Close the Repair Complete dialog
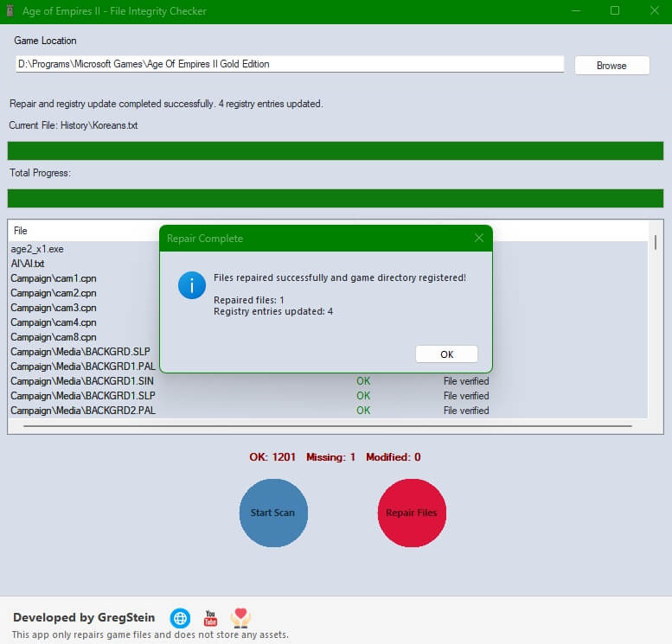Screen dimensions: 672x644 479,238
